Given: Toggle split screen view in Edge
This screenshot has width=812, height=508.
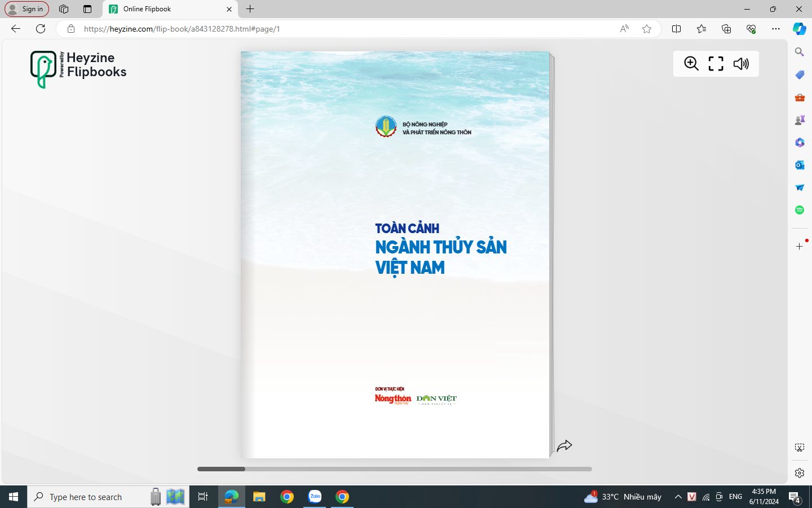Looking at the screenshot, I should pos(676,29).
